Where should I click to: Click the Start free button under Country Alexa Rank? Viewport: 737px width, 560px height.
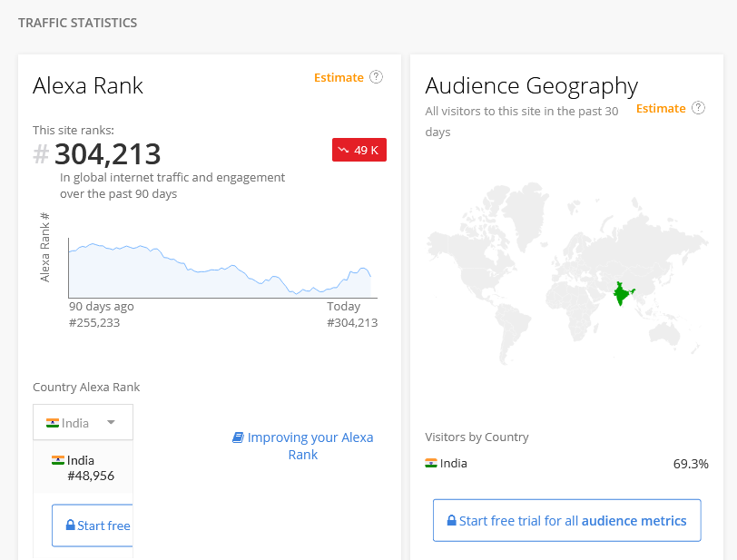click(93, 526)
